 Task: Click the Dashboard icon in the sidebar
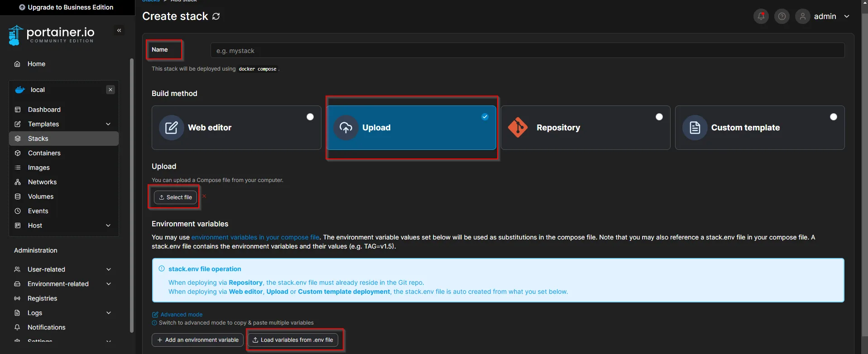[18, 110]
